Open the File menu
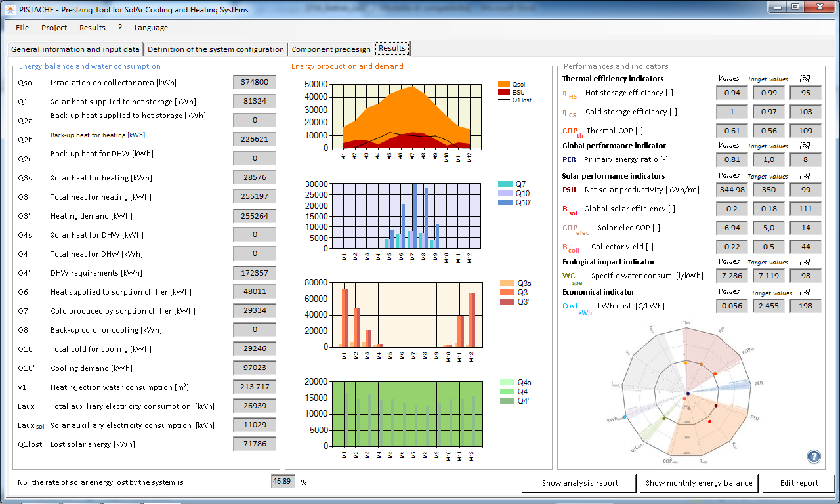The width and height of the screenshot is (840, 504). coord(22,28)
